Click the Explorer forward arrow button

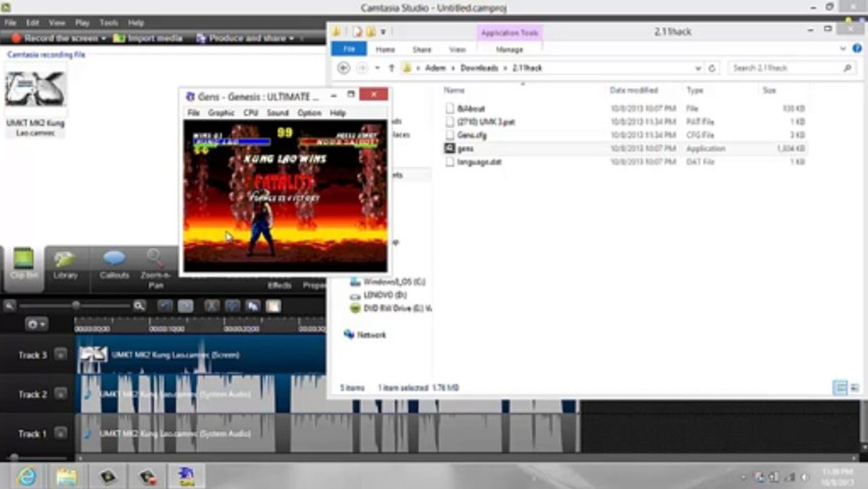click(362, 68)
